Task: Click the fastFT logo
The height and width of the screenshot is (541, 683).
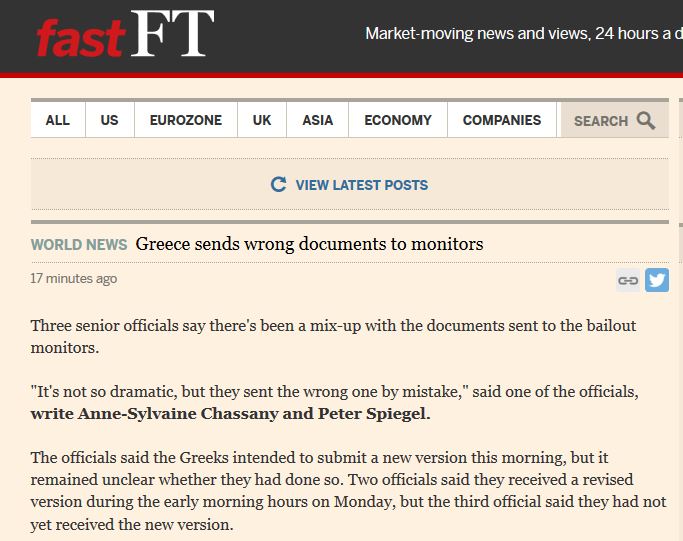Action: pyautogui.click(x=125, y=36)
